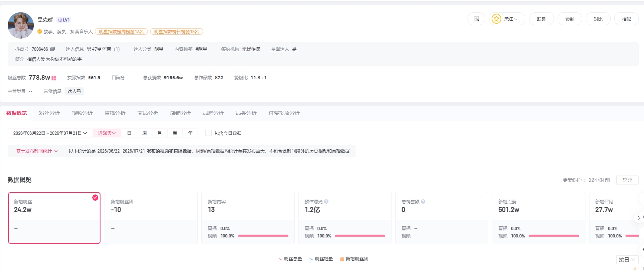Select the 新增粉丝 metric card

pos(55,218)
